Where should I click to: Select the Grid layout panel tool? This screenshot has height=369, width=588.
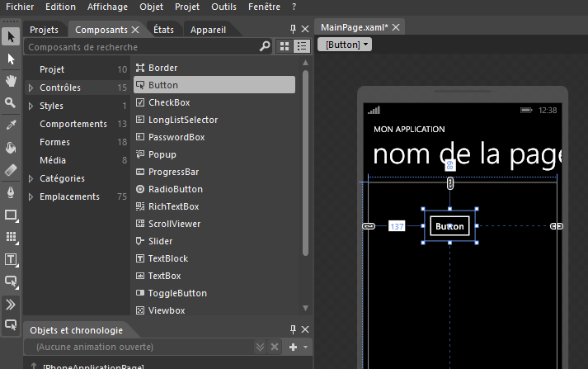11,237
